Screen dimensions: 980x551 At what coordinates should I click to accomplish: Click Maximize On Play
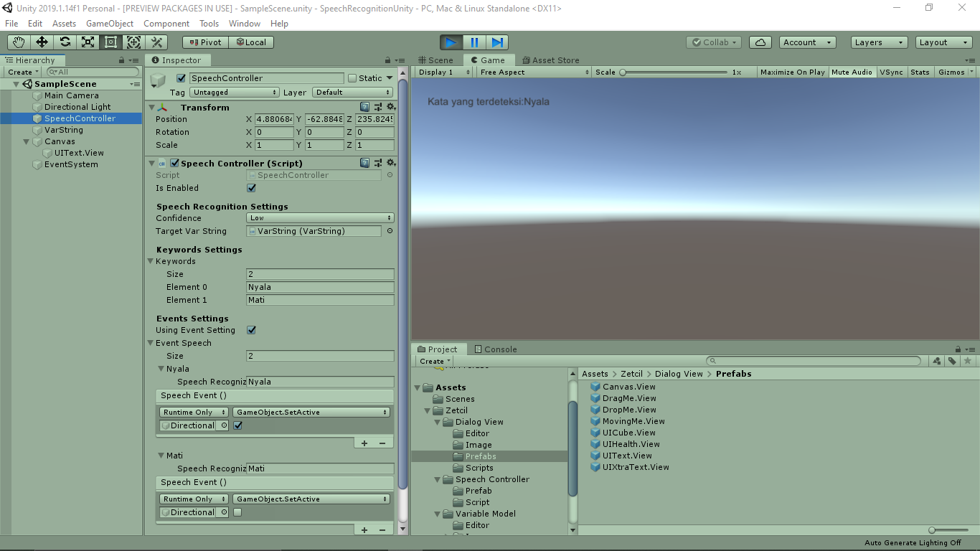[x=791, y=72]
